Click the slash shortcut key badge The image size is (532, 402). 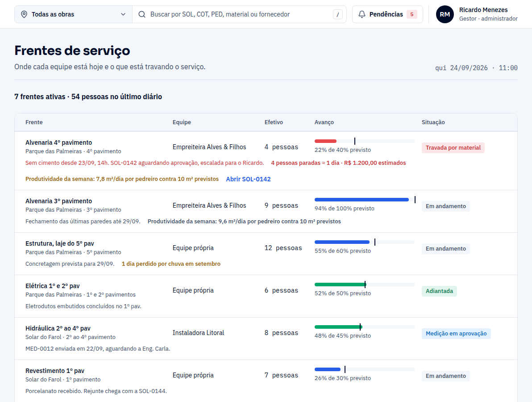pos(337,14)
